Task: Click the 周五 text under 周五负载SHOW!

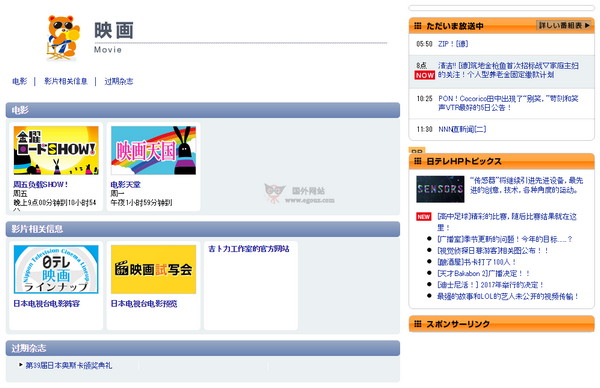Action: point(20,194)
